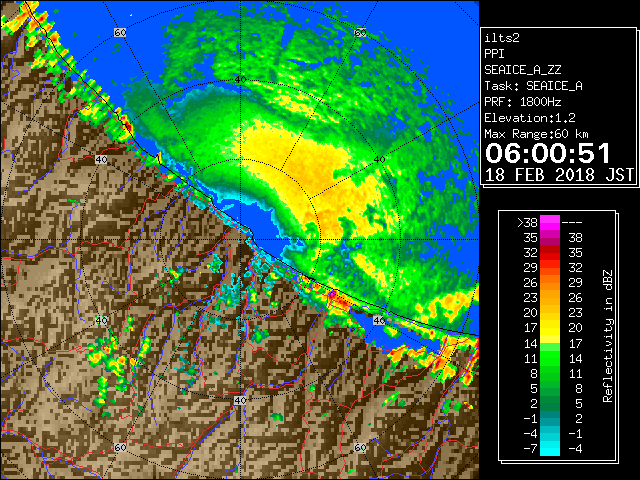
Task: Select the red swatch beside left '32'
Action: point(550,253)
